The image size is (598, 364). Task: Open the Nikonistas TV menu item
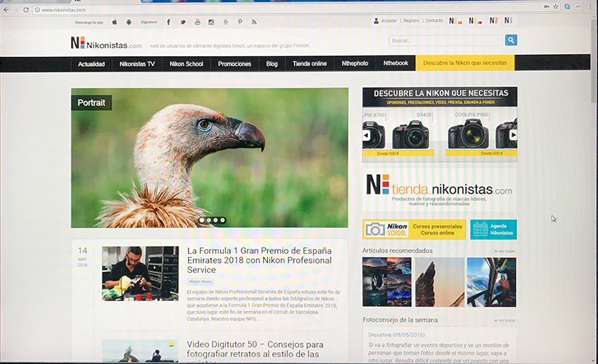pyautogui.click(x=137, y=64)
